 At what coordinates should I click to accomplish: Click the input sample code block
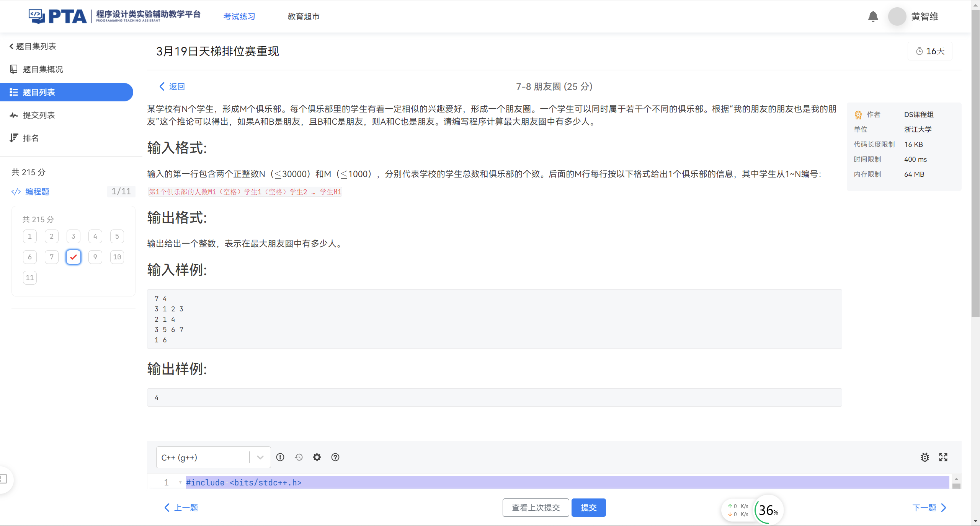[494, 319]
